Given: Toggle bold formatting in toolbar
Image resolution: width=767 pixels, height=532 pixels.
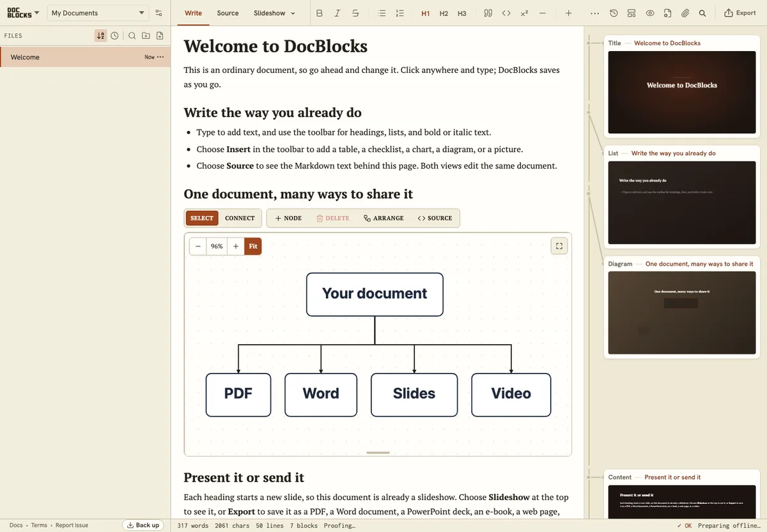Looking at the screenshot, I should click(x=320, y=13).
